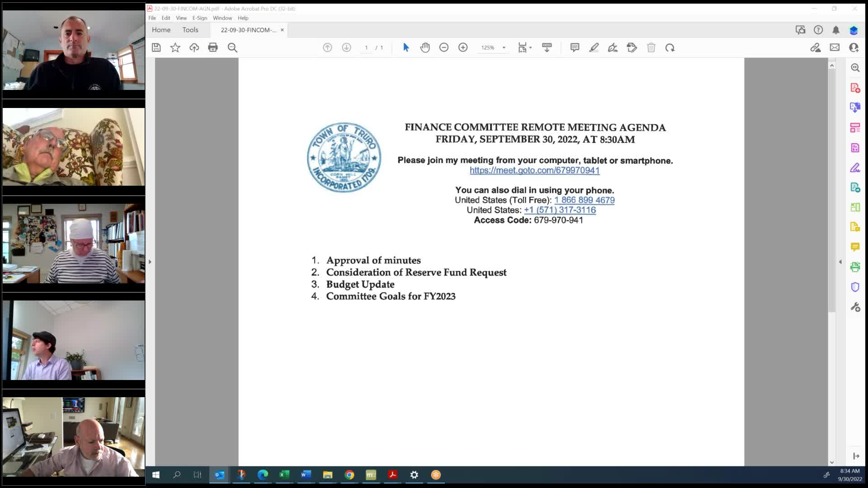
Task: Click the Print icon
Action: (x=213, y=47)
